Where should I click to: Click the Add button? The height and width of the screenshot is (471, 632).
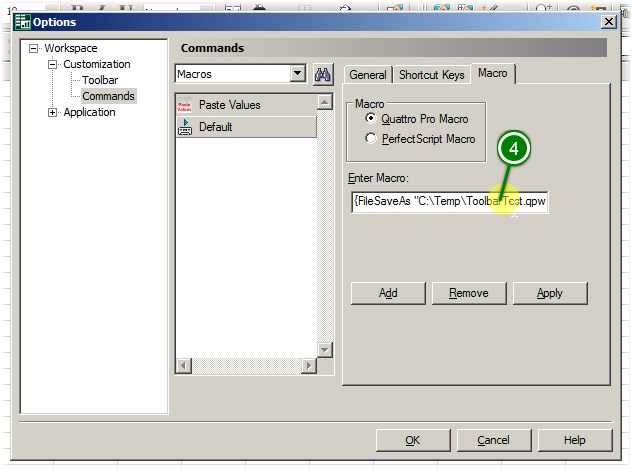point(388,293)
